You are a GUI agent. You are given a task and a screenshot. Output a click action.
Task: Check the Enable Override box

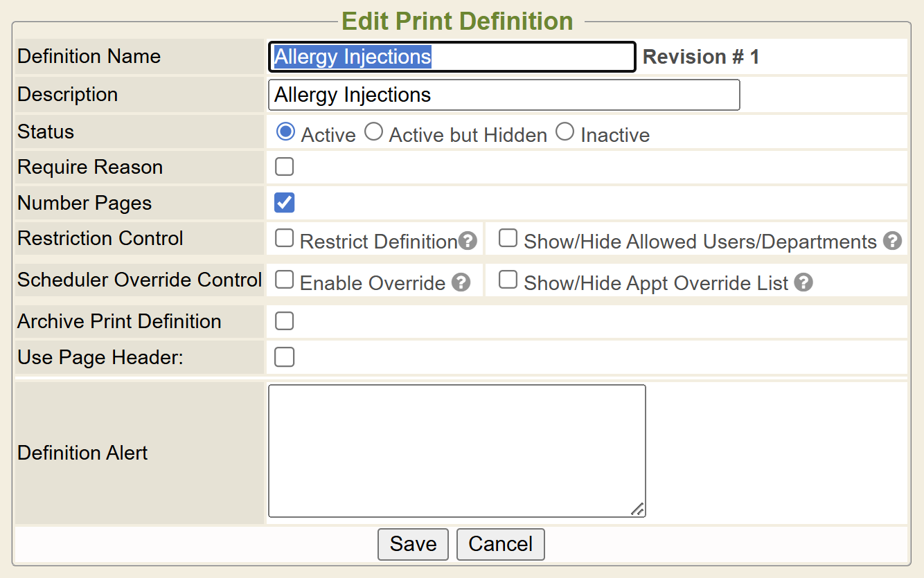284,280
